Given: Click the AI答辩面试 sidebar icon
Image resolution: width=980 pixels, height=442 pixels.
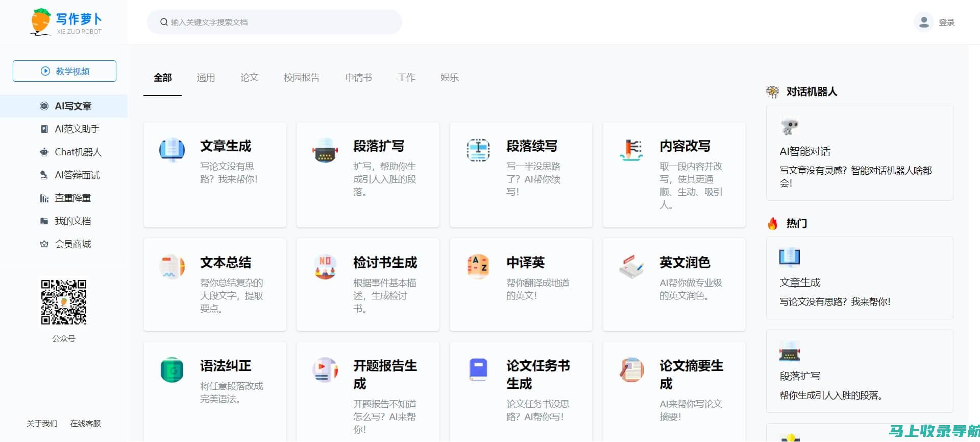Looking at the screenshot, I should (44, 175).
